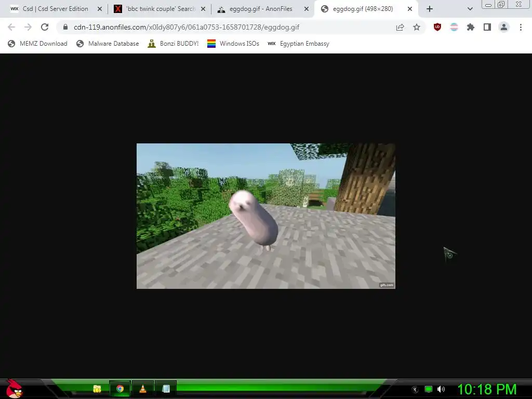Click the lock site information icon
Viewport: 532px width, 399px height.
tap(65, 27)
